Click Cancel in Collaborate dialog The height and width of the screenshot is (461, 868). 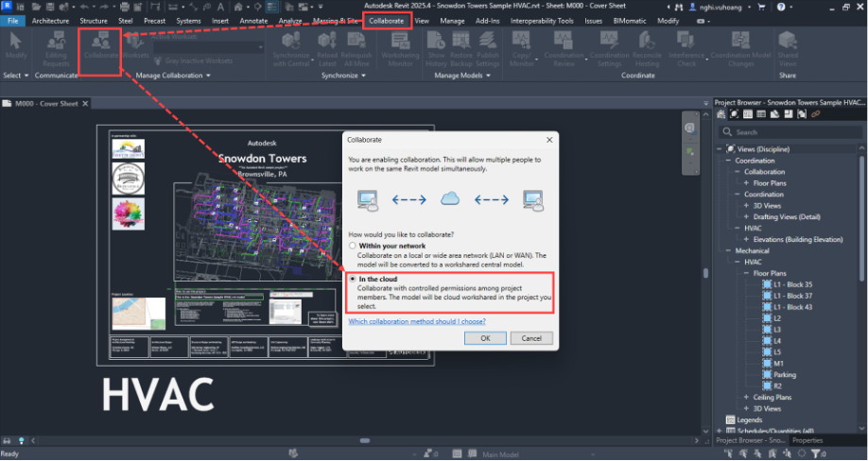pyautogui.click(x=531, y=338)
